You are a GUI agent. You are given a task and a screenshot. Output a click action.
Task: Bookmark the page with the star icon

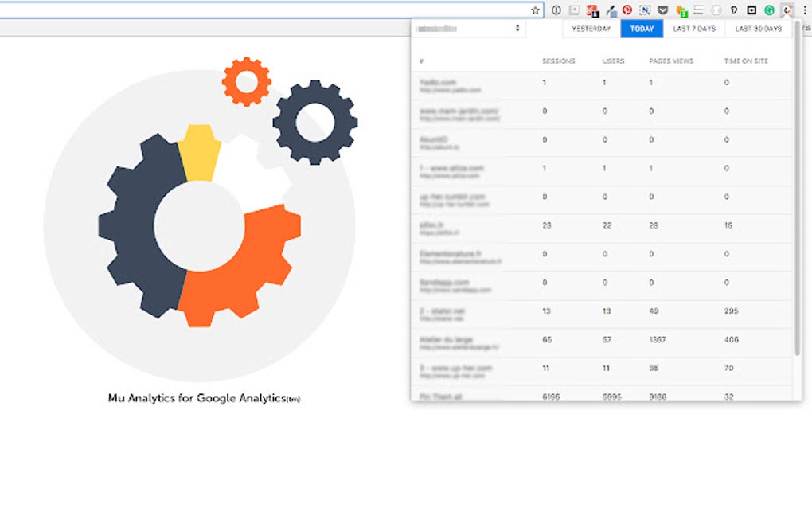(537, 7)
